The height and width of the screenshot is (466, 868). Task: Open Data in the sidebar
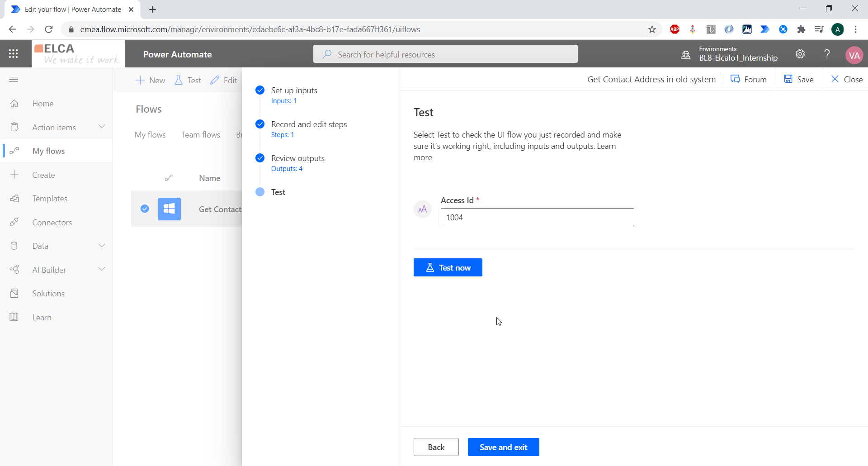tap(40, 246)
